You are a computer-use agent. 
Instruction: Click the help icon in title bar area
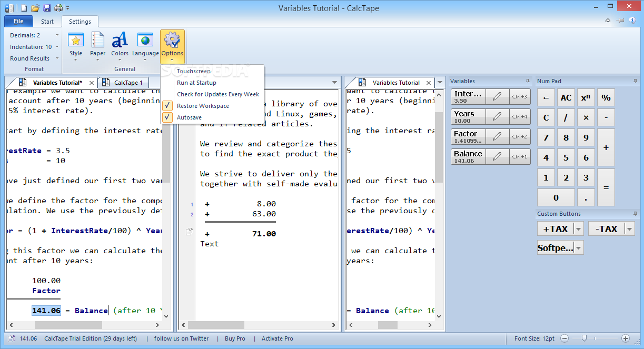coord(632,21)
